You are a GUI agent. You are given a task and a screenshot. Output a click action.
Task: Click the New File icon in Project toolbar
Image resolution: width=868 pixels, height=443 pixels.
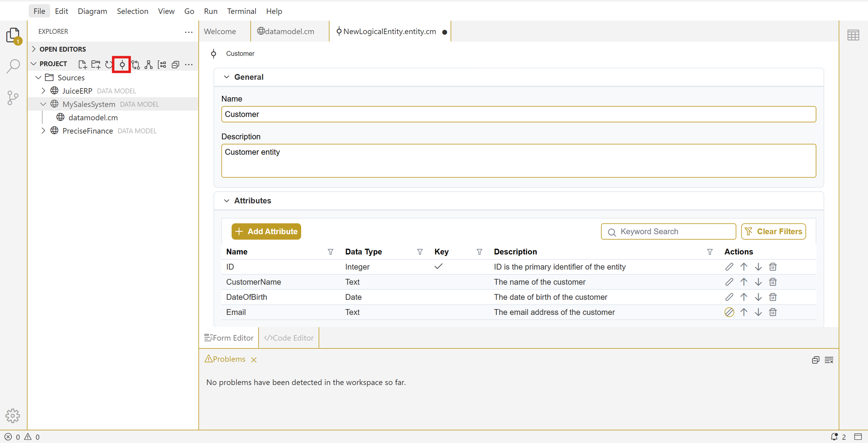[82, 65]
